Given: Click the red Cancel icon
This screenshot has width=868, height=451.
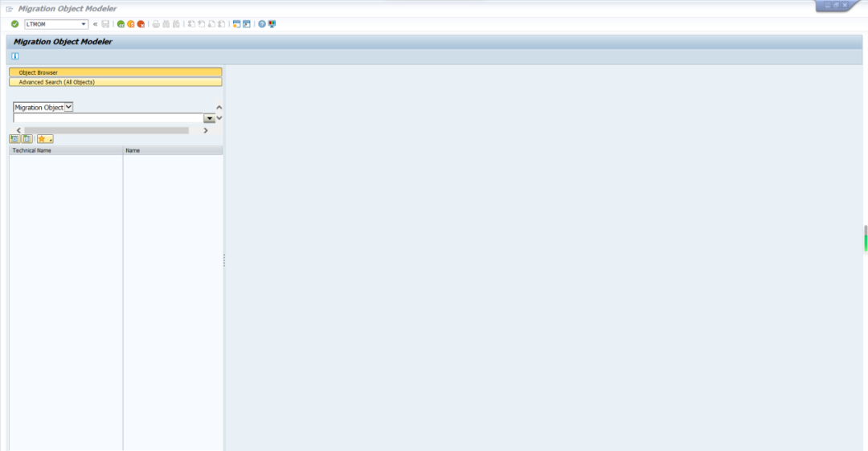Looking at the screenshot, I should pyautogui.click(x=141, y=24).
